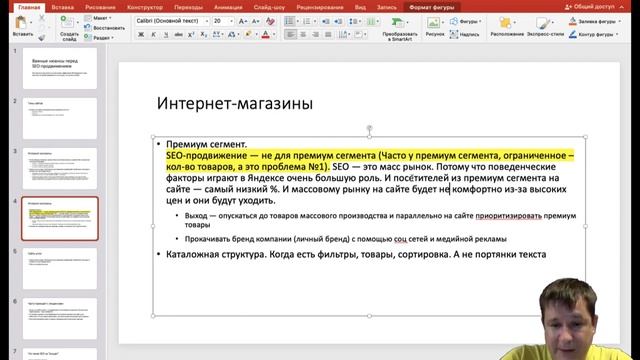Align text left
The width and height of the screenshot is (640, 360).
click(x=290, y=35)
